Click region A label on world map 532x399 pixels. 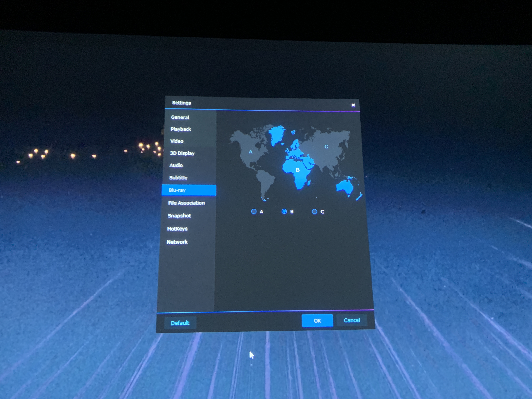point(251,152)
